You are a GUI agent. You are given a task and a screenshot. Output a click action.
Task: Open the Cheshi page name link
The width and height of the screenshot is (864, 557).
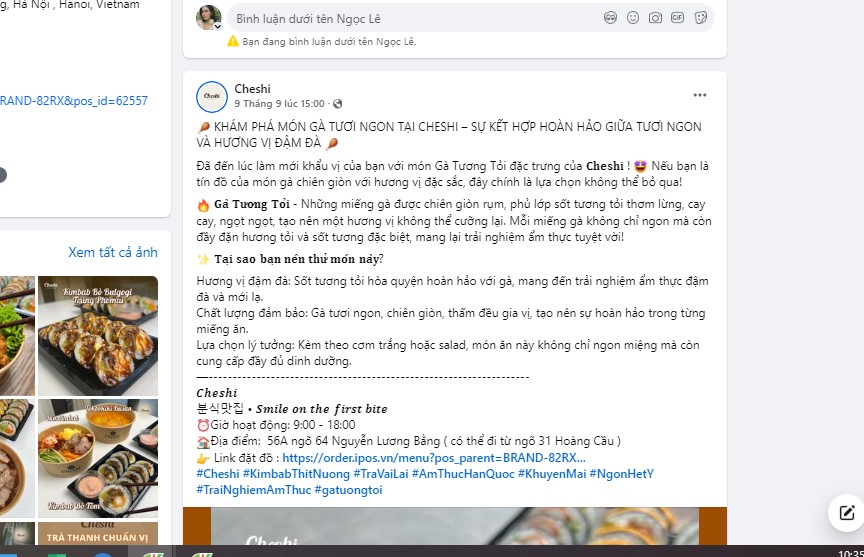252,89
